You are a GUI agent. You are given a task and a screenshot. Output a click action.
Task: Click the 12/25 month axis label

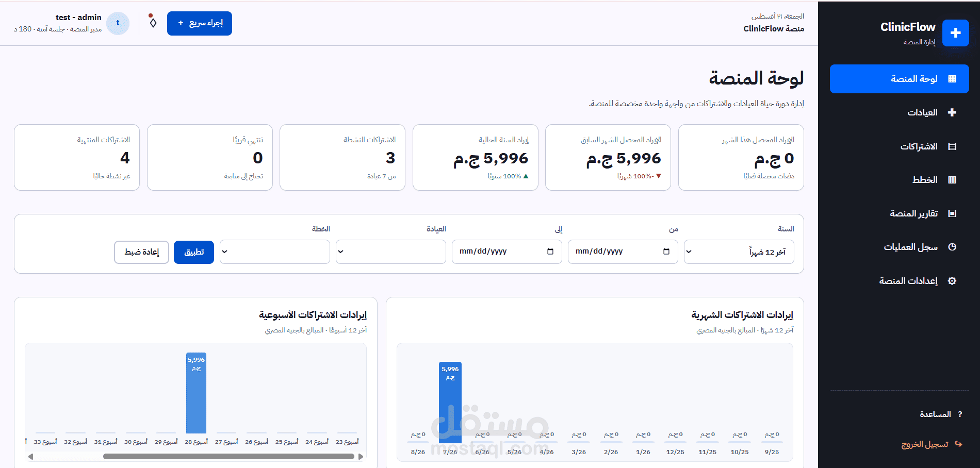tap(675, 452)
